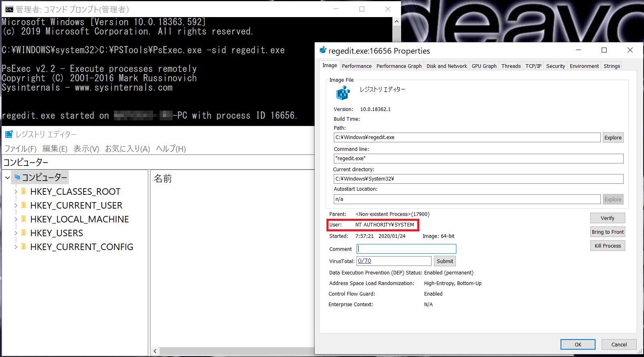Screen dimensions: 644x357
Task: Click HKEY_CLASSES_ROOT folder icon
Action: point(24,191)
